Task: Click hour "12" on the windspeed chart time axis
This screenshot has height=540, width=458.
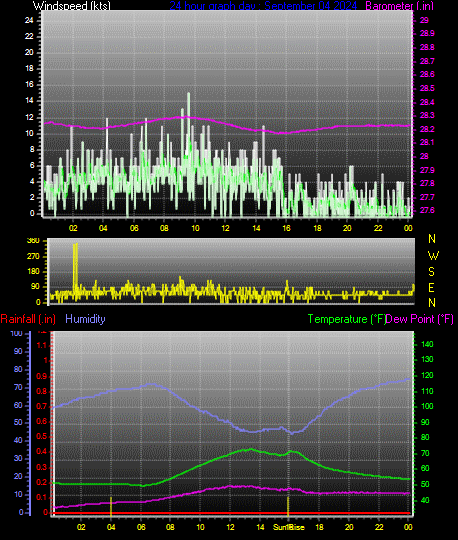Action: [x=225, y=228]
